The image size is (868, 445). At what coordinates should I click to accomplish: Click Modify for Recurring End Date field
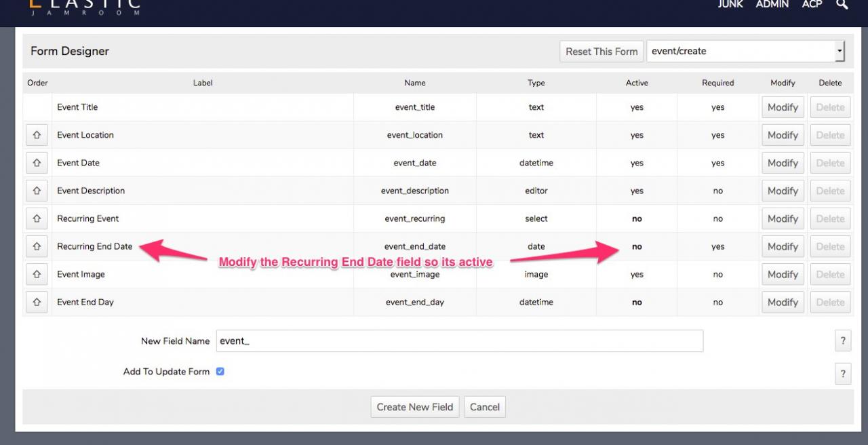point(783,246)
